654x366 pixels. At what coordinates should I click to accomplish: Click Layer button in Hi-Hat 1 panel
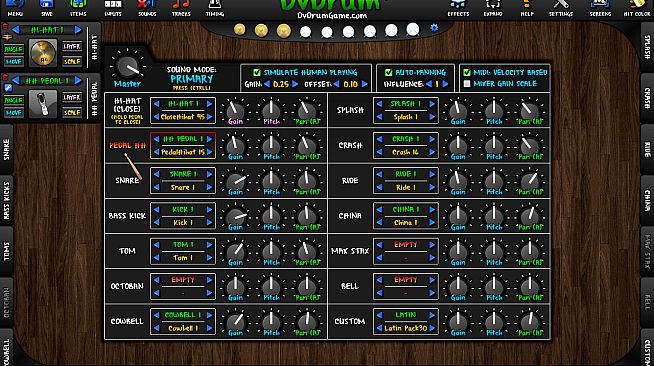coord(72,47)
